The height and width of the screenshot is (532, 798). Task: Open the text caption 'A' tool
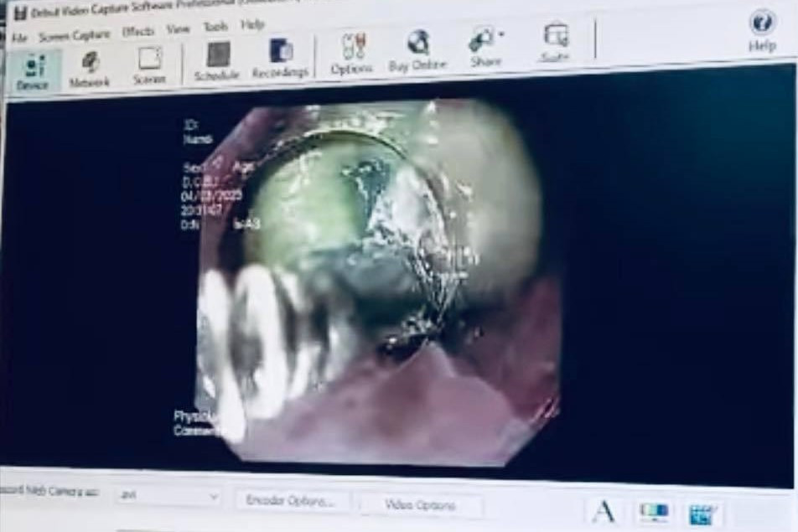(603, 511)
